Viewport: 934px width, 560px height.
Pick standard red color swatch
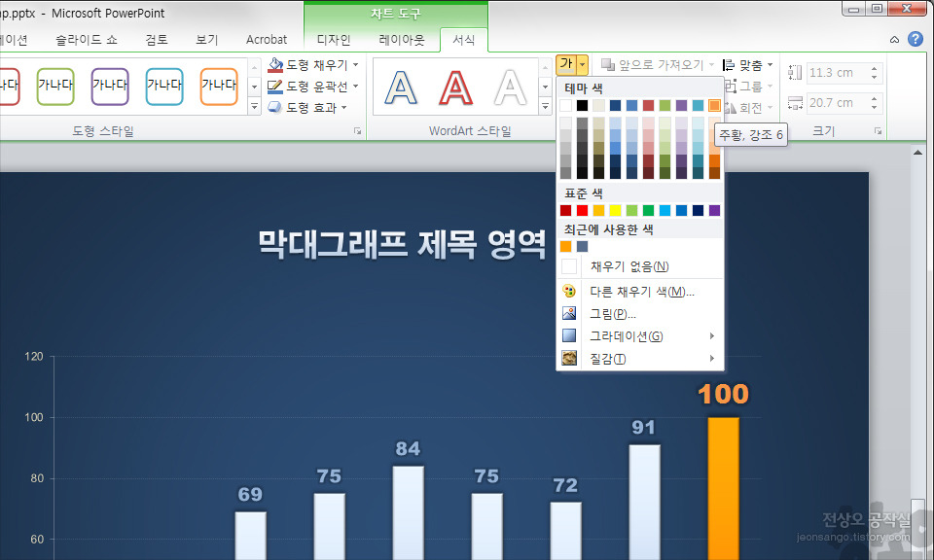click(582, 210)
